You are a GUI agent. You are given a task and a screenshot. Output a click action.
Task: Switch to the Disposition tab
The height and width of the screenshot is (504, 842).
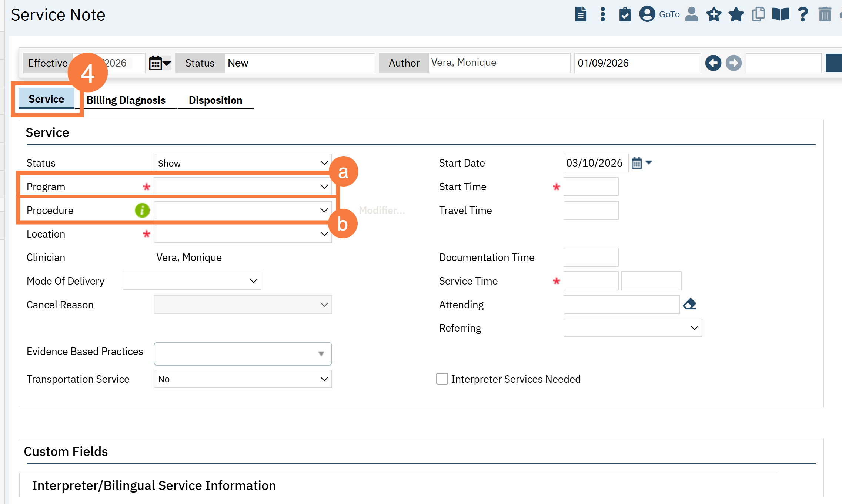(215, 100)
